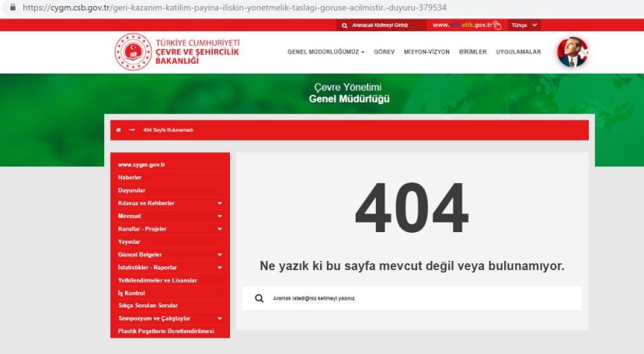This screenshot has width=644, height=354.
Task: Open Kılavuz ve Rehberler sidebar item
Action: tap(146, 203)
